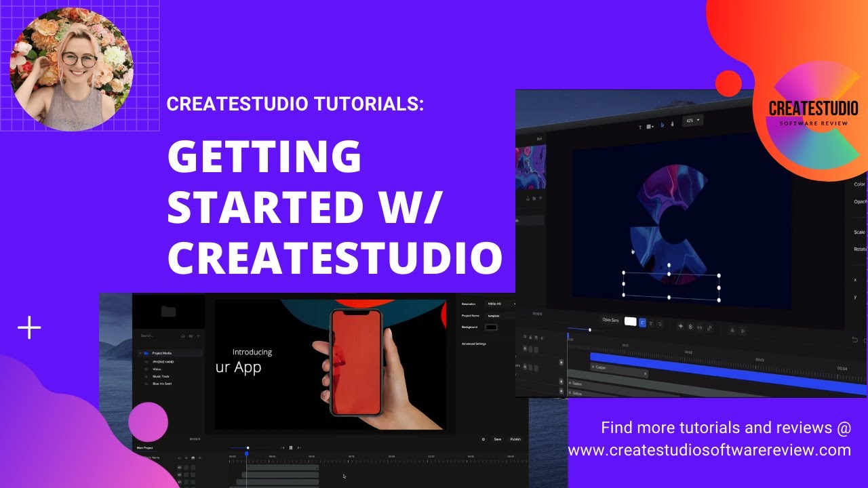Skip to next frame in lower screenshot

click(299, 447)
